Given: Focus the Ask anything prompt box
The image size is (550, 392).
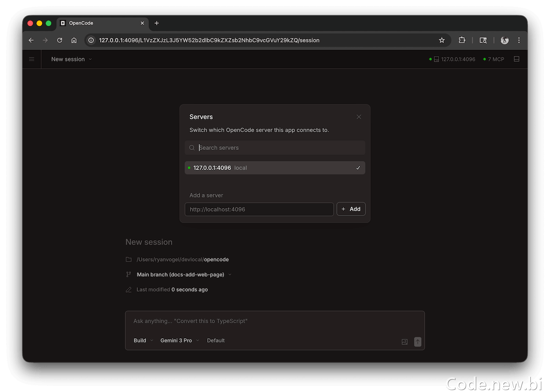Looking at the screenshot, I should tap(275, 321).
